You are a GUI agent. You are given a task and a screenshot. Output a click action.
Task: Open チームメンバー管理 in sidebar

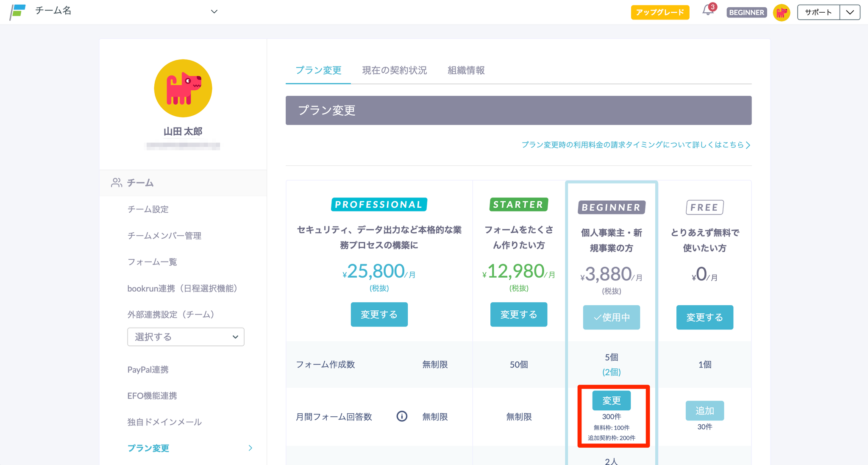[x=164, y=236]
